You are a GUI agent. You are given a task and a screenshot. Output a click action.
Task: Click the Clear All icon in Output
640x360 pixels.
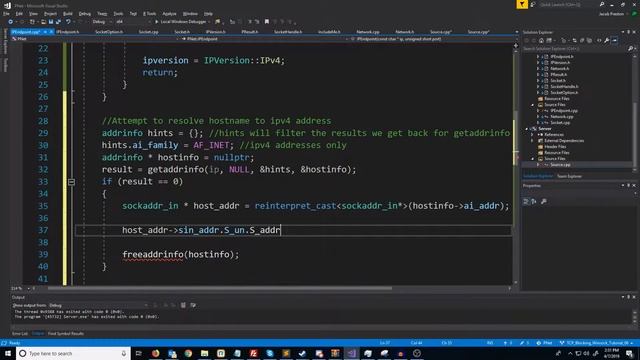183,305
